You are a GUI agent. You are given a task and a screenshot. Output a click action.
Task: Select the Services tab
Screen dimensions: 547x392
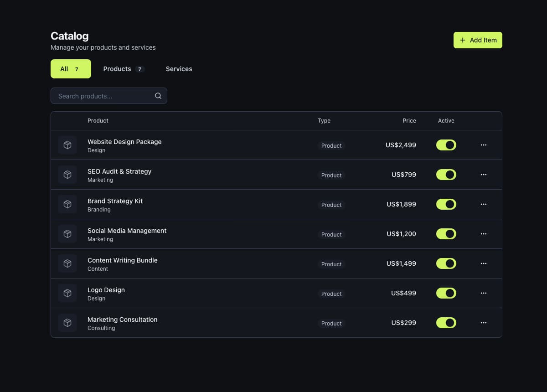pos(179,69)
